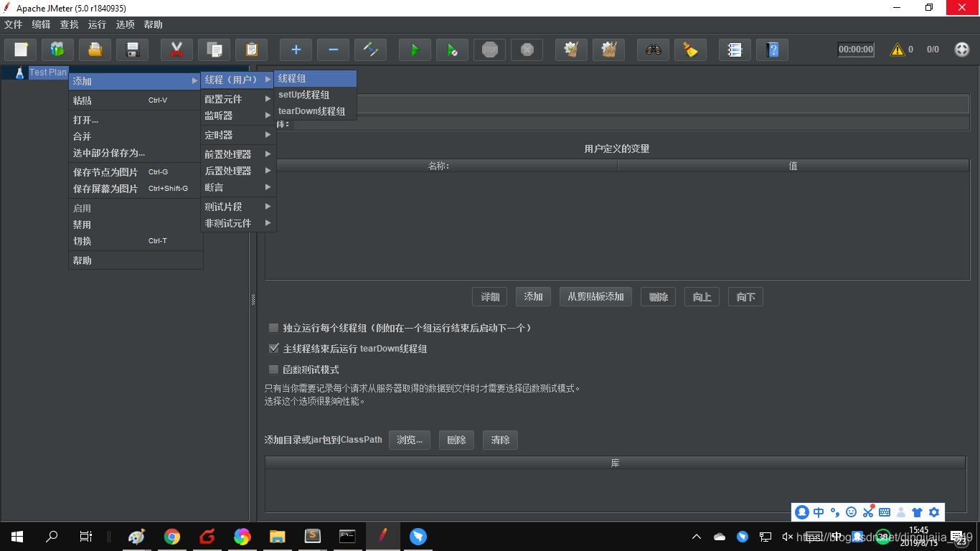980x551 pixels.
Task: Click the New test plan icon
Action: coord(21,50)
